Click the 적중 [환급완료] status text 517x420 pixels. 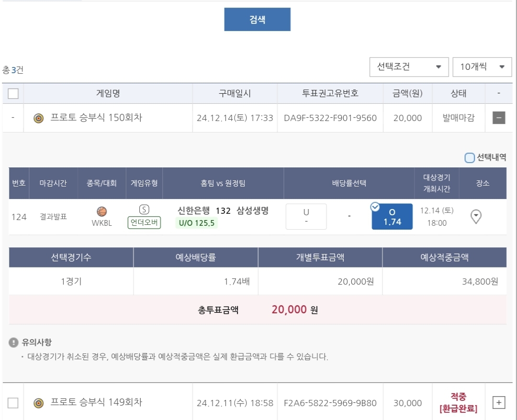pyautogui.click(x=458, y=403)
